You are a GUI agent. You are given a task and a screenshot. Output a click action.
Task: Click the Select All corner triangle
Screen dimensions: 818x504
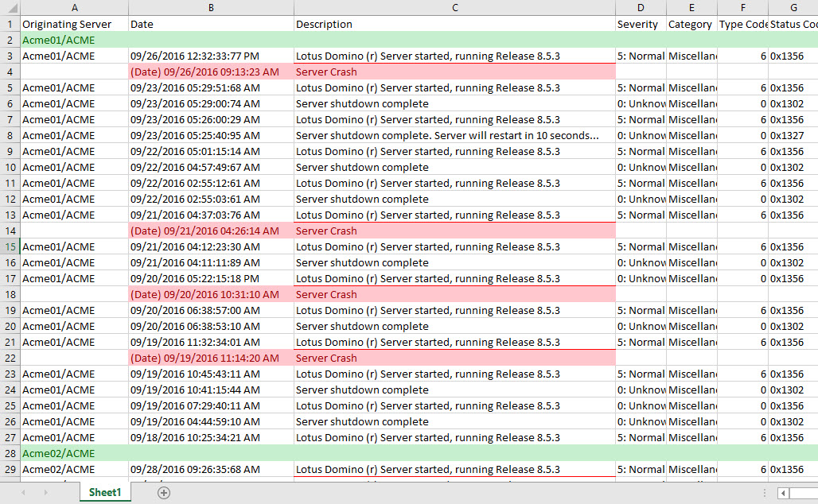(12, 8)
